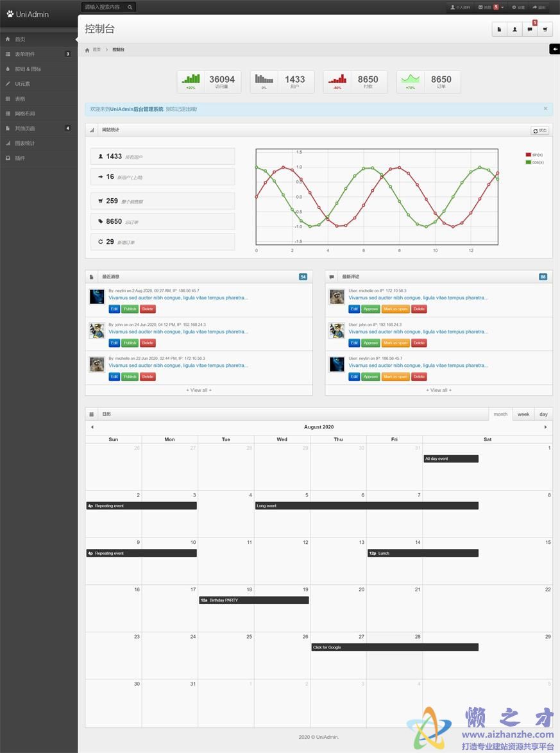Open 图表统计 in the sidebar
Viewport: 560px width, 753px height.
pyautogui.click(x=26, y=143)
